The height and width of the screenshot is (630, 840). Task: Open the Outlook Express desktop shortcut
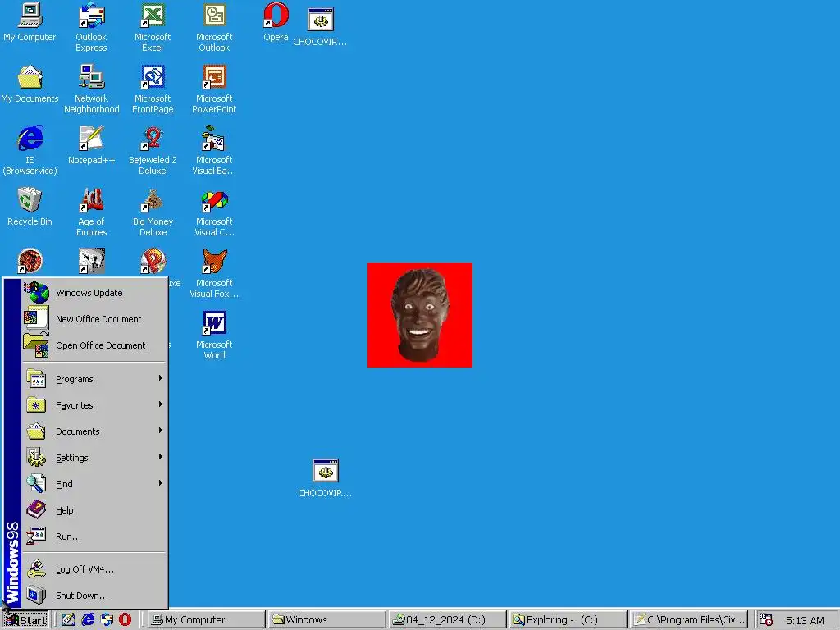tap(91, 28)
